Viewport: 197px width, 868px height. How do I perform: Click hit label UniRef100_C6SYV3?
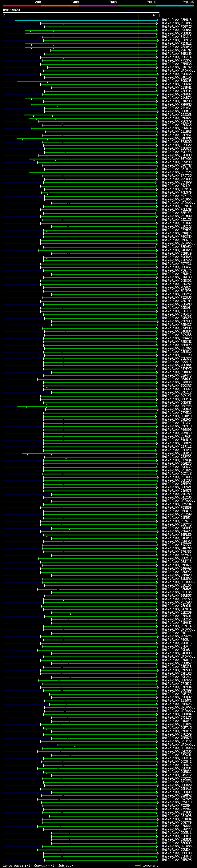click(177, 406)
